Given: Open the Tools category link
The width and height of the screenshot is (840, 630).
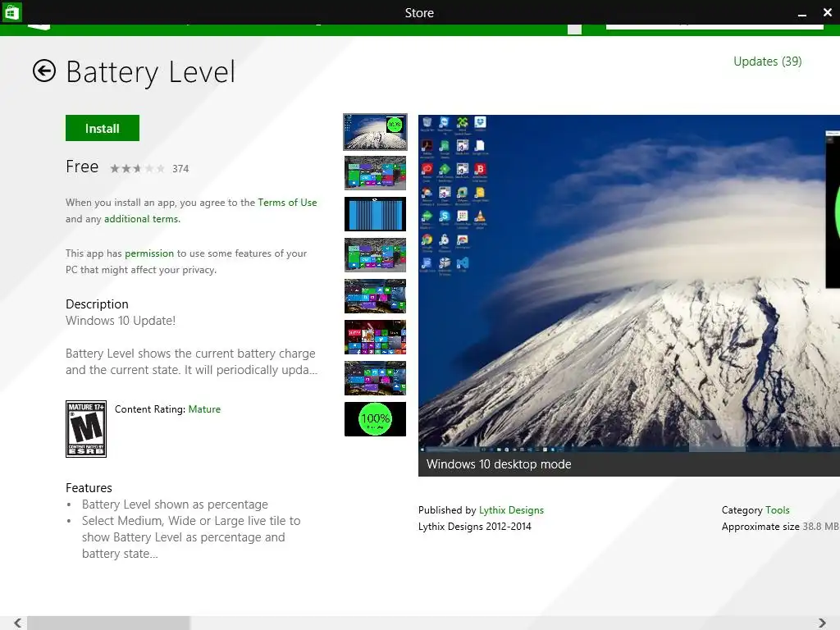Looking at the screenshot, I should [x=778, y=510].
